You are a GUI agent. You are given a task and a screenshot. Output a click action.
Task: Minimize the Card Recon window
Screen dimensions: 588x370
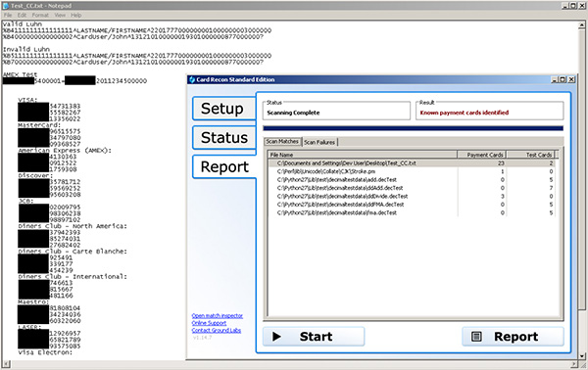pos(555,79)
